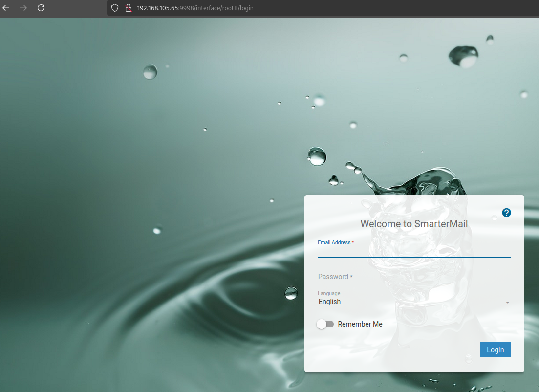Click the insecure connection padlock icon
The image size is (539, 392).
pos(128,8)
